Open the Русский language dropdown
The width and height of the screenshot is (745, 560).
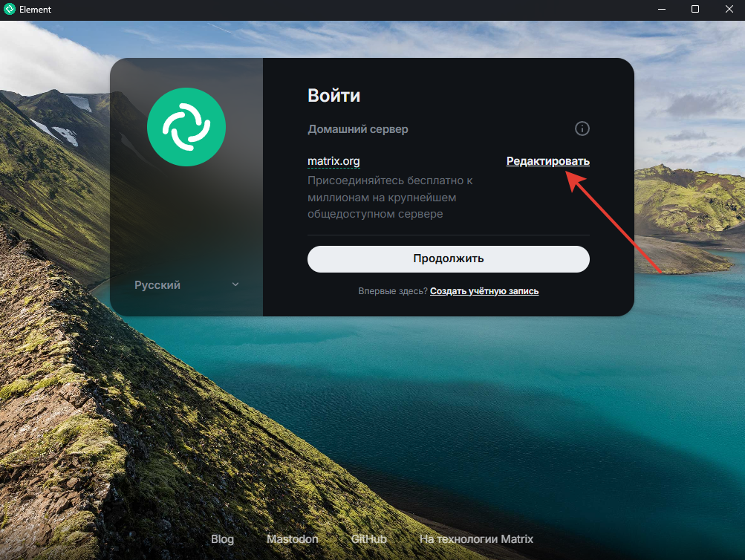pos(186,285)
